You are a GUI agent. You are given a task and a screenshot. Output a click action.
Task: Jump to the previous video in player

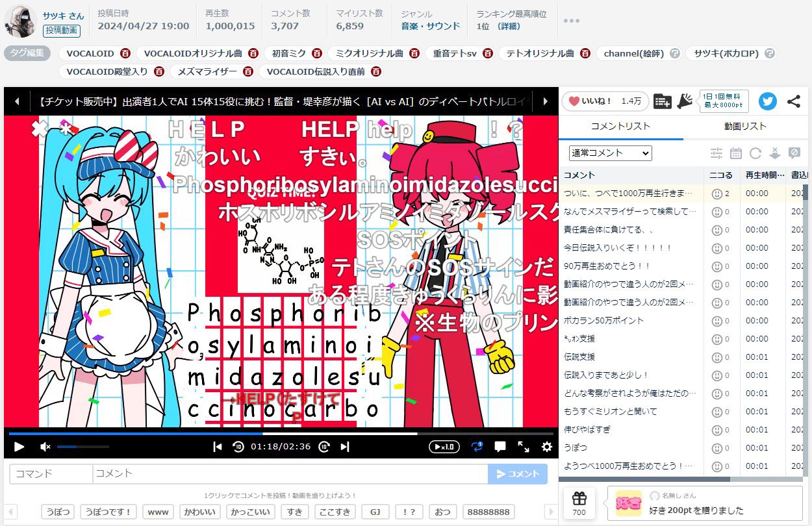click(x=218, y=447)
